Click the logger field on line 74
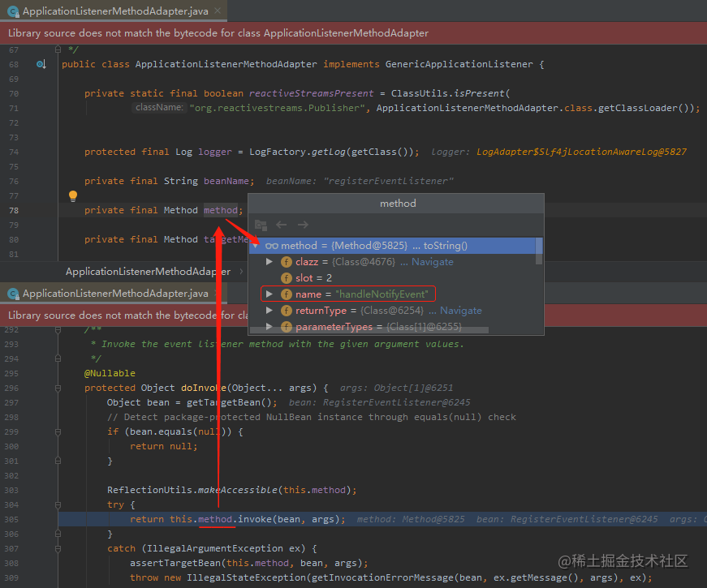This screenshot has height=588, width=707. tap(214, 152)
